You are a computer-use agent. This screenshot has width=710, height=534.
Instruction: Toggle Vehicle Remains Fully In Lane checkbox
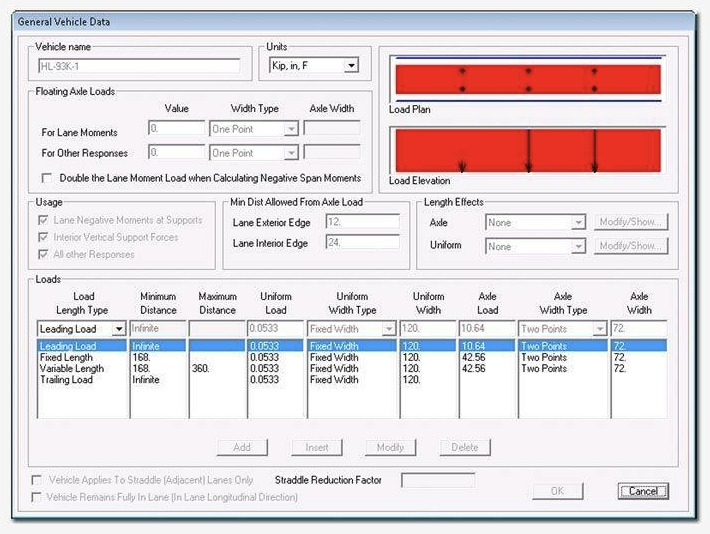pyautogui.click(x=37, y=497)
